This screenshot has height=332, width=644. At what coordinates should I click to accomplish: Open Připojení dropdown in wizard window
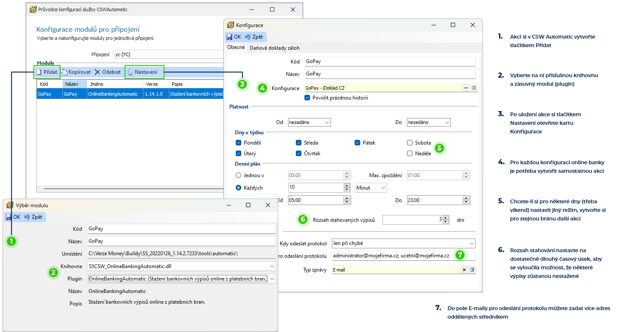click(168, 55)
